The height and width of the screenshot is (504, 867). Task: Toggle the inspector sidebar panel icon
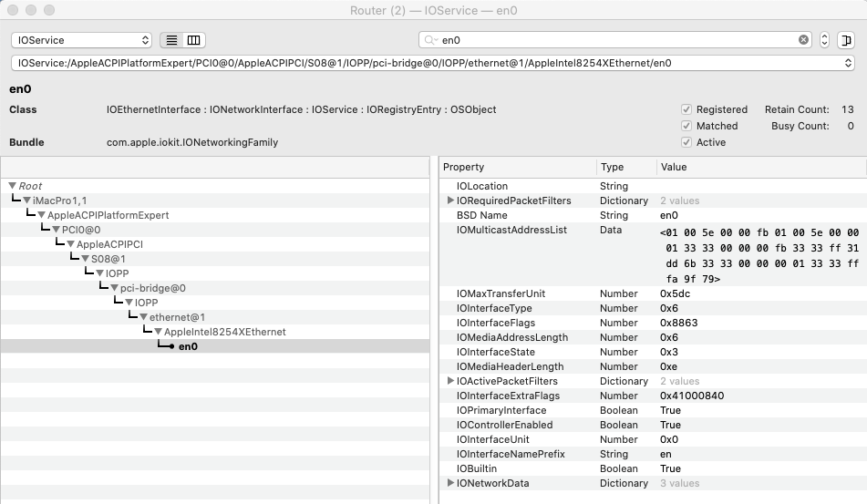click(x=846, y=40)
